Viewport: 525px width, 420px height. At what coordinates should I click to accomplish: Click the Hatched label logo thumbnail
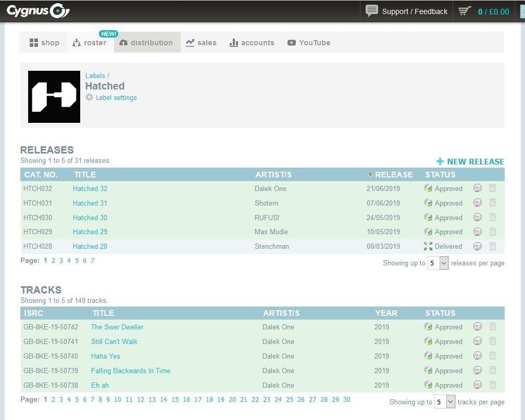click(x=54, y=97)
